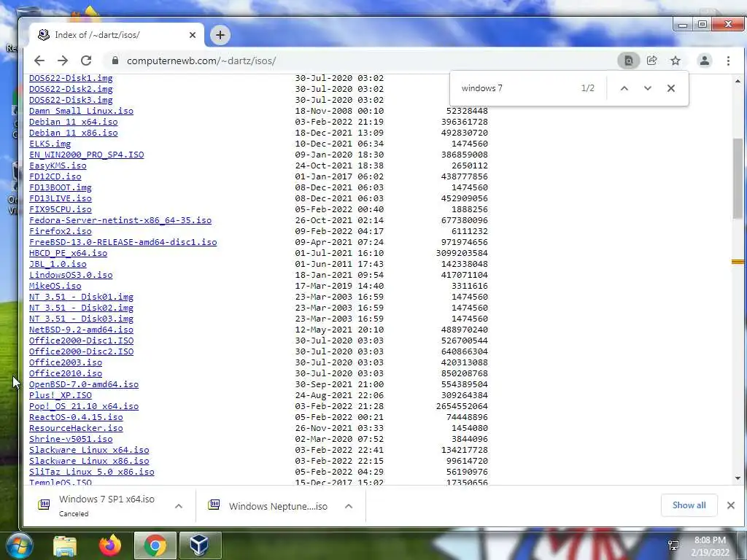The image size is (747, 560).
Task: Jump to next find result
Action: (x=648, y=88)
